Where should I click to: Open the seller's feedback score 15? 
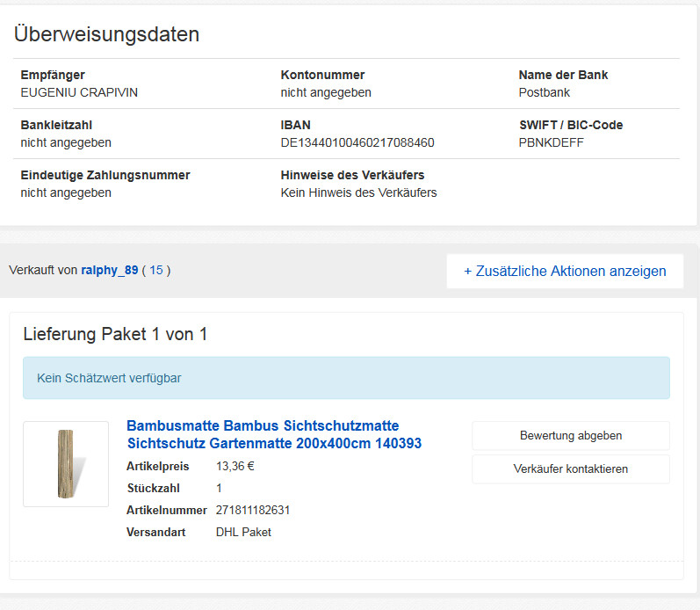(x=156, y=271)
